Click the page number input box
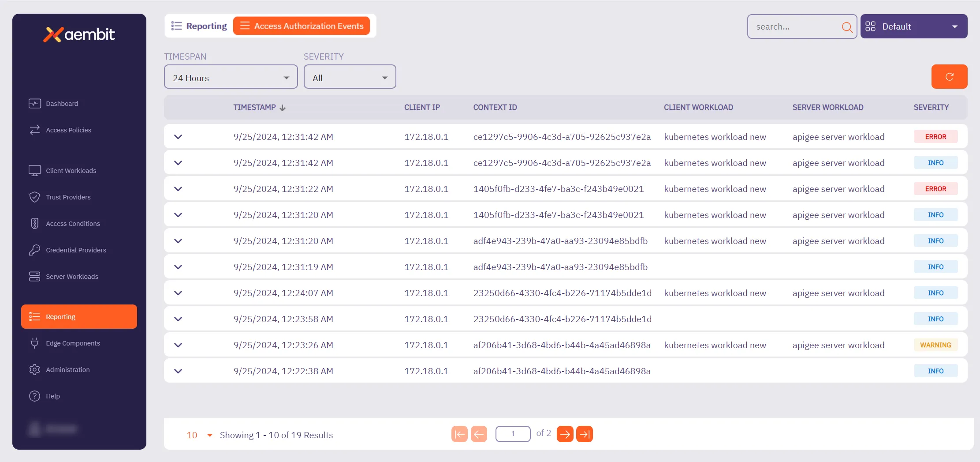 513,434
